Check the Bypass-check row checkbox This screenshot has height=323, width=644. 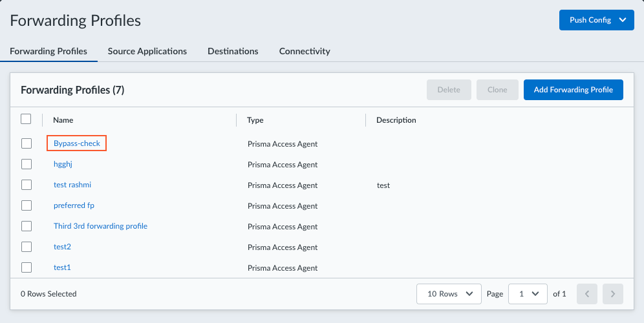(x=27, y=143)
